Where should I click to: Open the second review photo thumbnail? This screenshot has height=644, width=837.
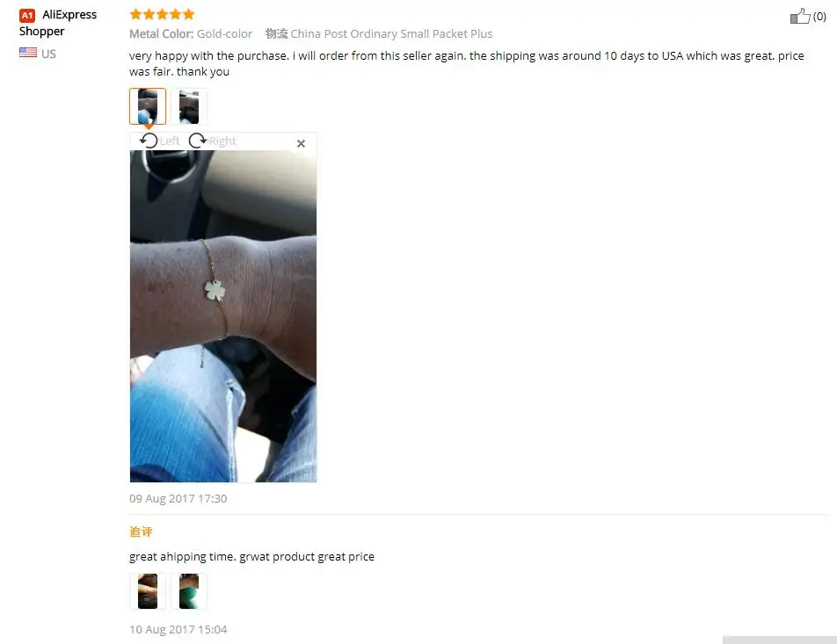pyautogui.click(x=189, y=106)
